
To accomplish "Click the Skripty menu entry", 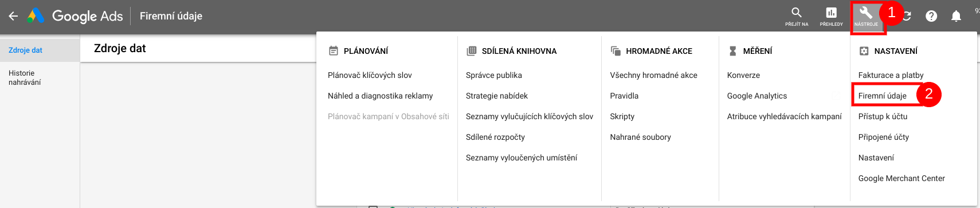I will pos(622,116).
